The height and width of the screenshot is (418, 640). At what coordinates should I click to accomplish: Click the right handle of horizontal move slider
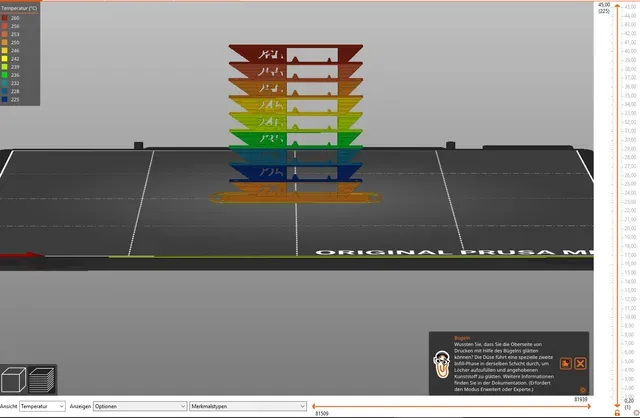[x=588, y=406]
